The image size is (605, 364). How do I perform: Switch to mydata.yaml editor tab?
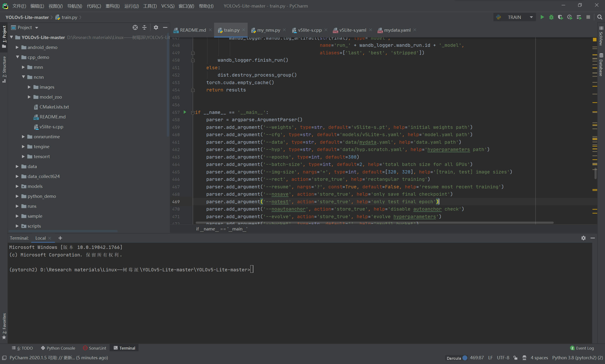pyautogui.click(x=397, y=30)
